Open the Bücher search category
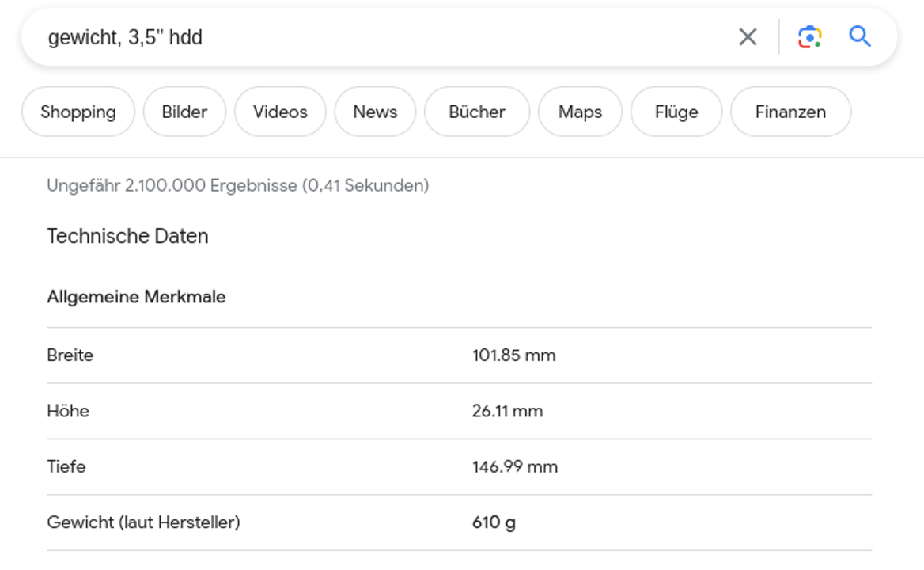 pos(476,112)
